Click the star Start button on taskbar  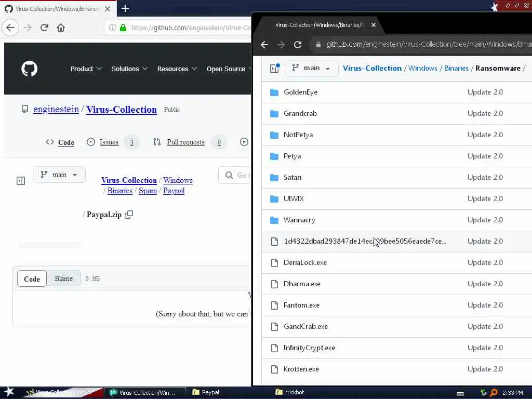click(x=9, y=392)
